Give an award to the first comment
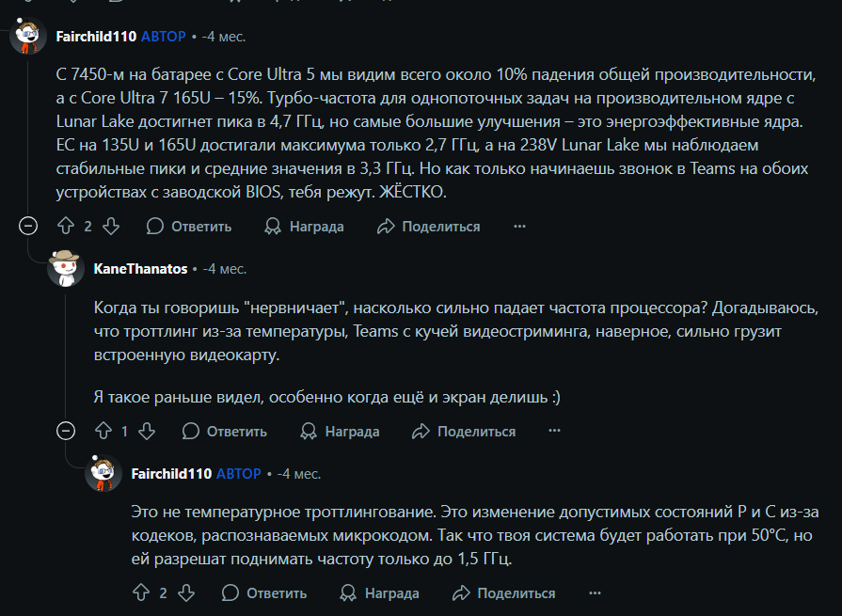This screenshot has height=616, width=842. pos(304,227)
